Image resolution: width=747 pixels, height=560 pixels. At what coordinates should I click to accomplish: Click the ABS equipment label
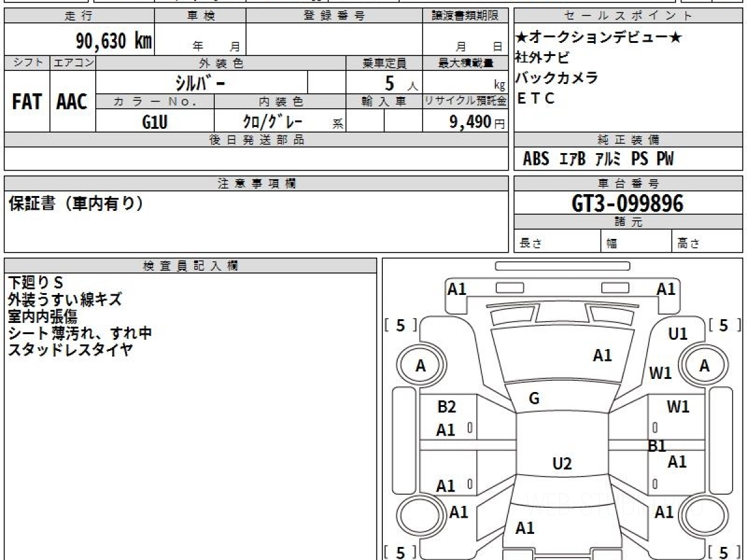pyautogui.click(x=536, y=159)
